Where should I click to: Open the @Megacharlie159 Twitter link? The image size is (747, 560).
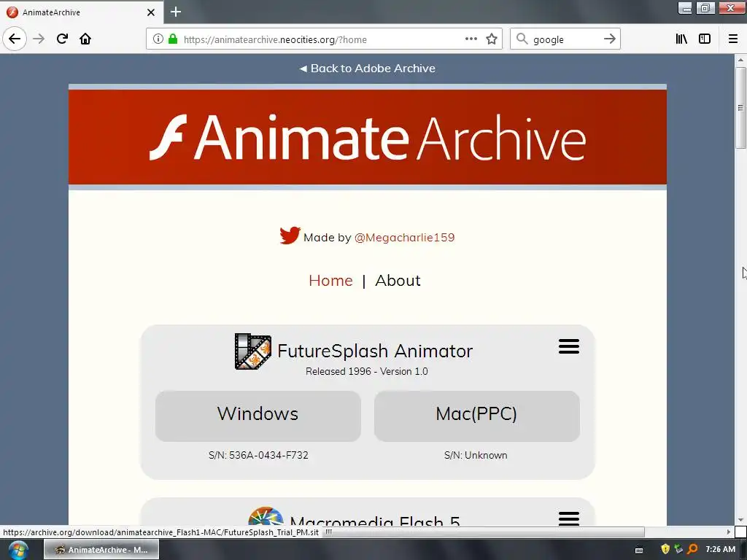pyautogui.click(x=404, y=237)
